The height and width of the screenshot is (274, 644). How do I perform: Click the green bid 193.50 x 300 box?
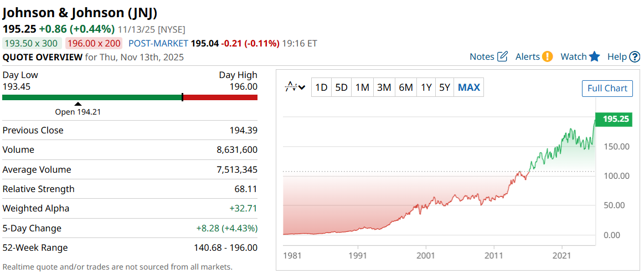[x=32, y=43]
